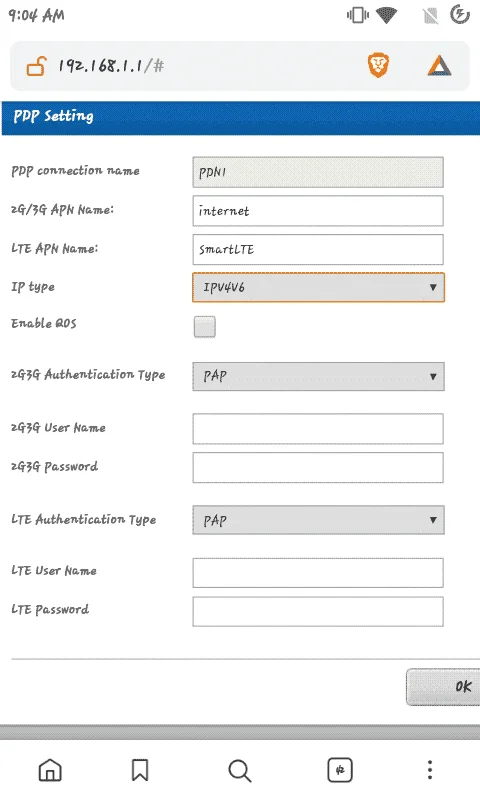Click the OK button

pos(443,687)
